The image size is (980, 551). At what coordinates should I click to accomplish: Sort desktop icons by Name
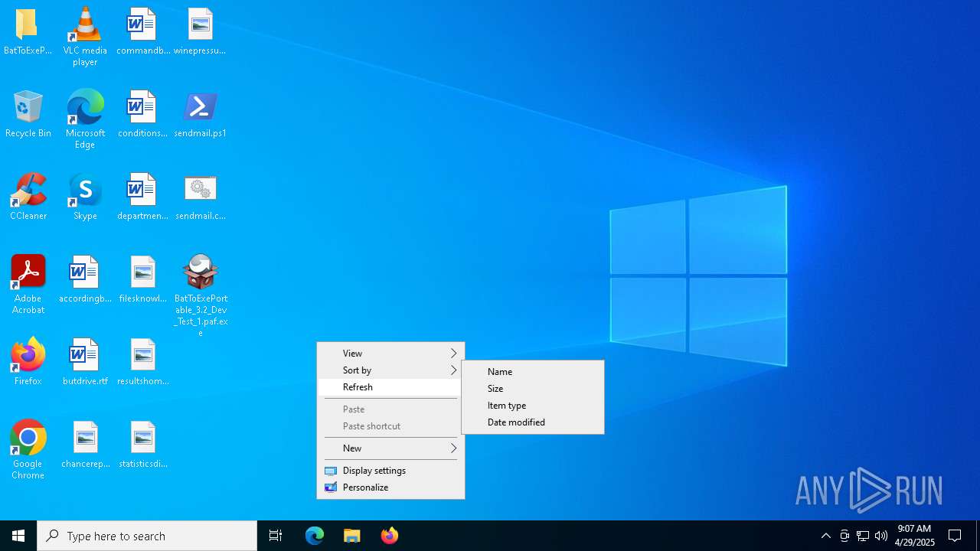click(533, 371)
